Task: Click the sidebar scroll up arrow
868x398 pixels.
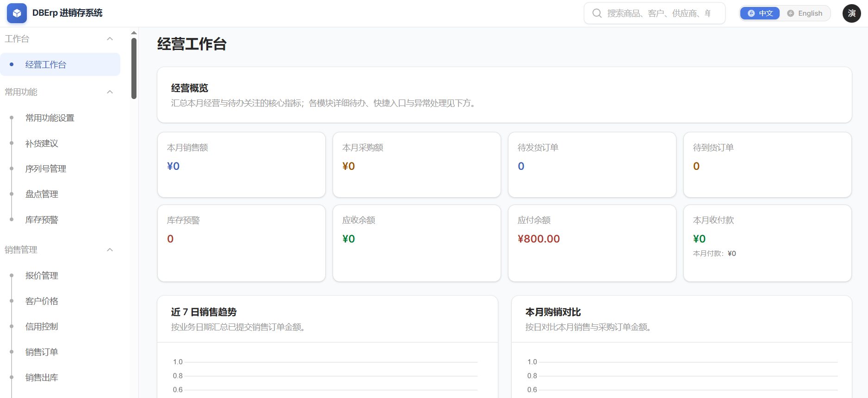Action: [134, 33]
